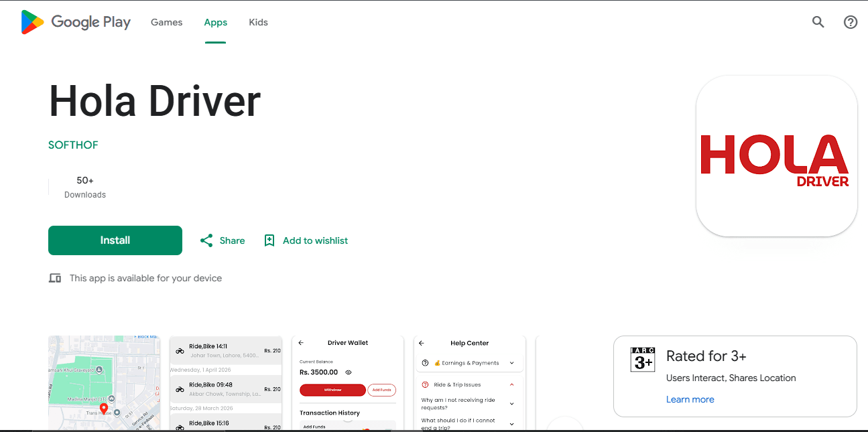Click "Users Interact, Shares Location" text
The width and height of the screenshot is (868, 432).
tap(731, 378)
